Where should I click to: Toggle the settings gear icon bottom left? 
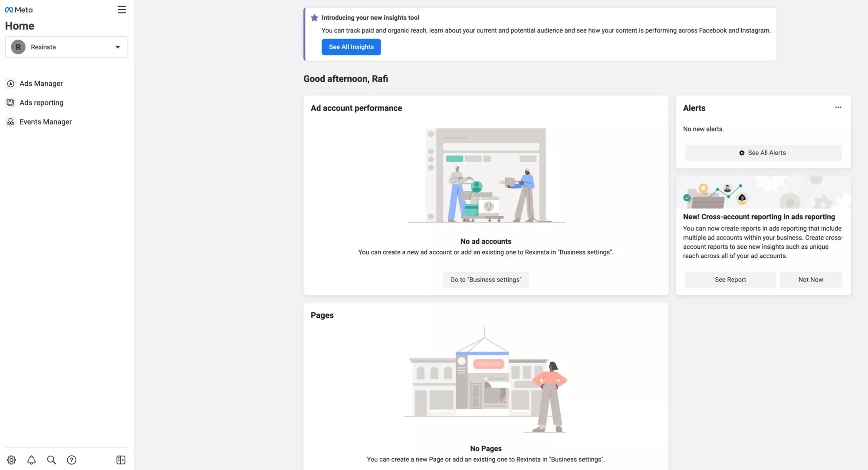pyautogui.click(x=12, y=460)
